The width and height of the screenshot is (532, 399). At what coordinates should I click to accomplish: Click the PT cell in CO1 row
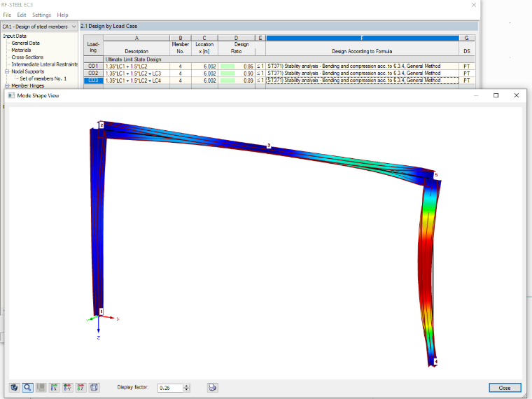pos(466,66)
